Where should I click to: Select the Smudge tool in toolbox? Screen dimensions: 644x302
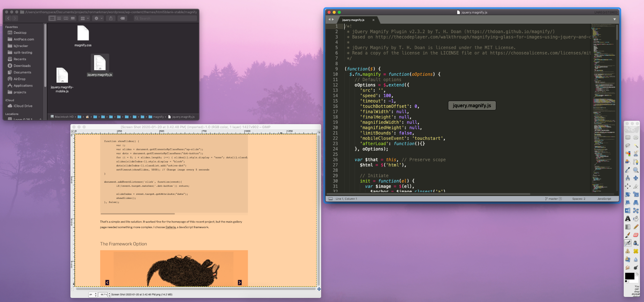pyautogui.click(x=628, y=267)
